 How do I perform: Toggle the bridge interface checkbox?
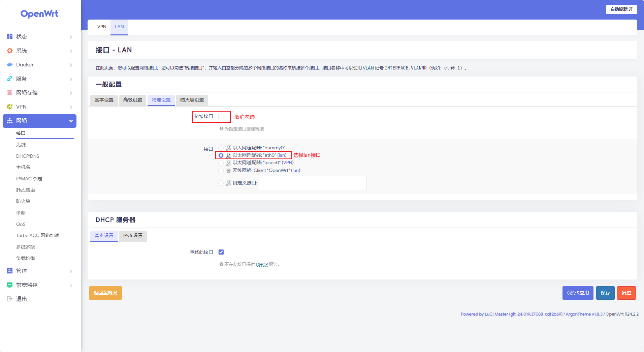(x=221, y=117)
